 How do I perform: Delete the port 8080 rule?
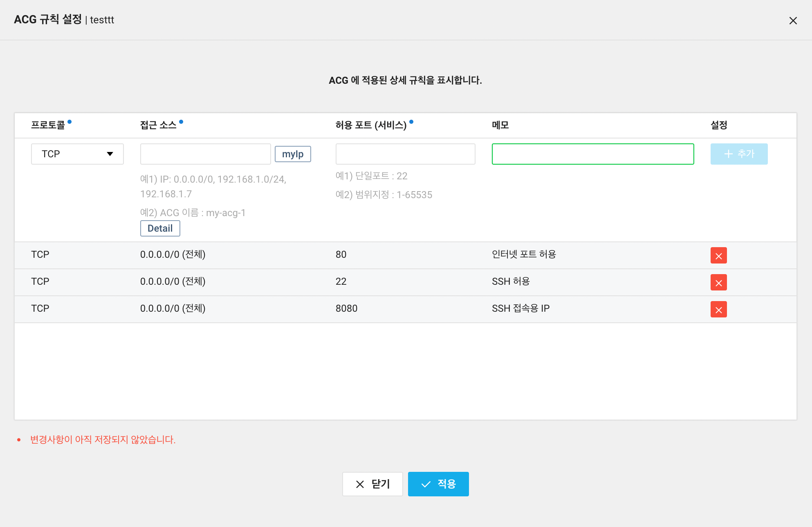coord(718,309)
